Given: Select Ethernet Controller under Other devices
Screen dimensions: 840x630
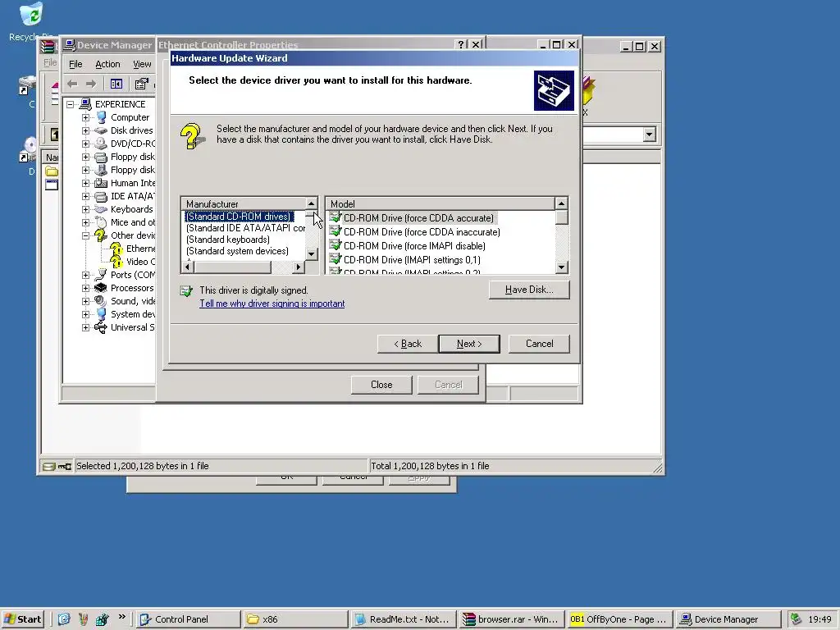Looking at the screenshot, I should (x=140, y=249).
